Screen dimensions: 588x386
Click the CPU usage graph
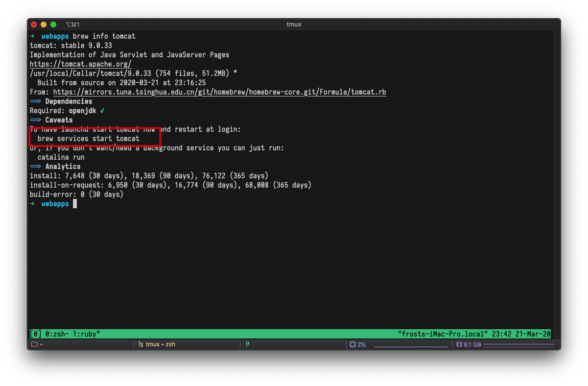pyautogui.click(x=411, y=346)
